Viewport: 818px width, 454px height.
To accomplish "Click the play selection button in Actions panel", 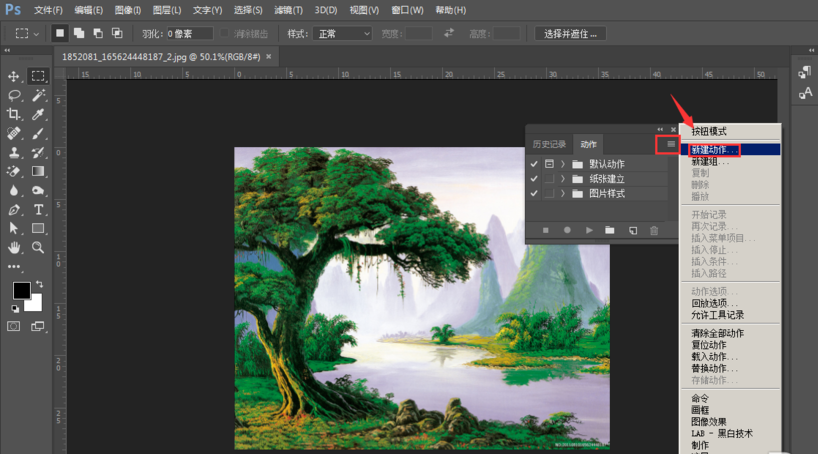I will click(589, 230).
